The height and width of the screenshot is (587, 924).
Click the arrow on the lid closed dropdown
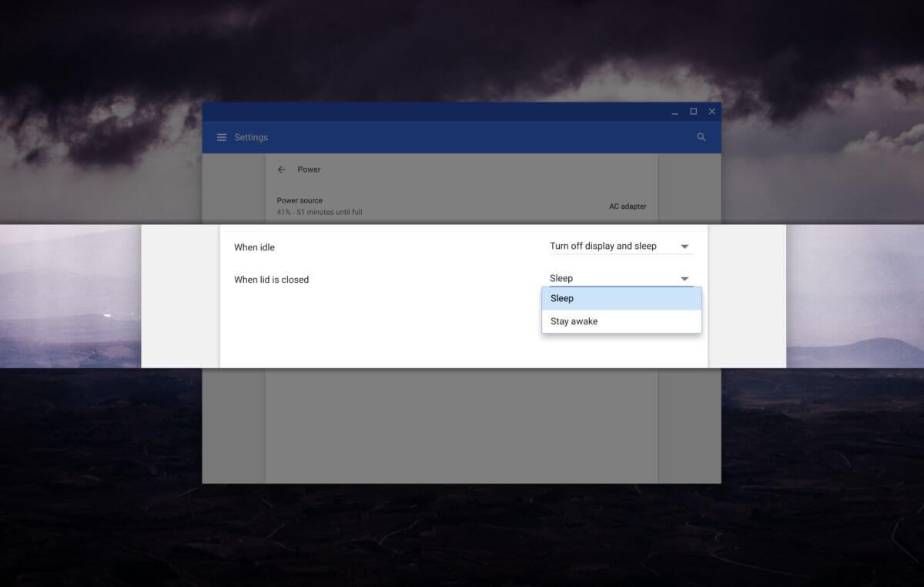pos(685,279)
